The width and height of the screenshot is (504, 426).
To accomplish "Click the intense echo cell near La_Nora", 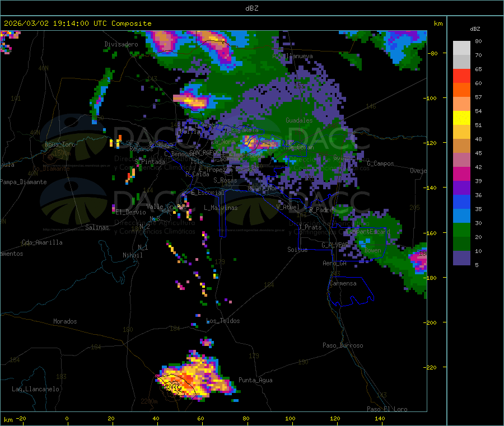I will pyautogui.click(x=260, y=143).
